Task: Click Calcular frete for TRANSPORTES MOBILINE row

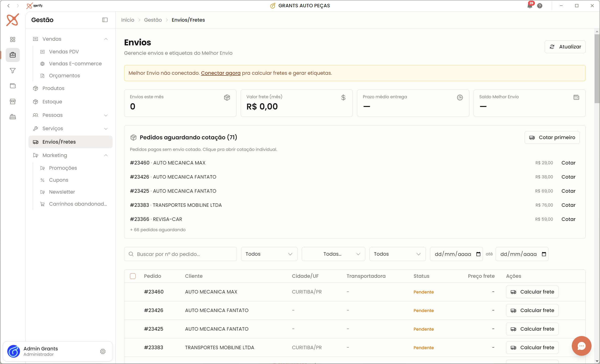Action: tap(532, 348)
